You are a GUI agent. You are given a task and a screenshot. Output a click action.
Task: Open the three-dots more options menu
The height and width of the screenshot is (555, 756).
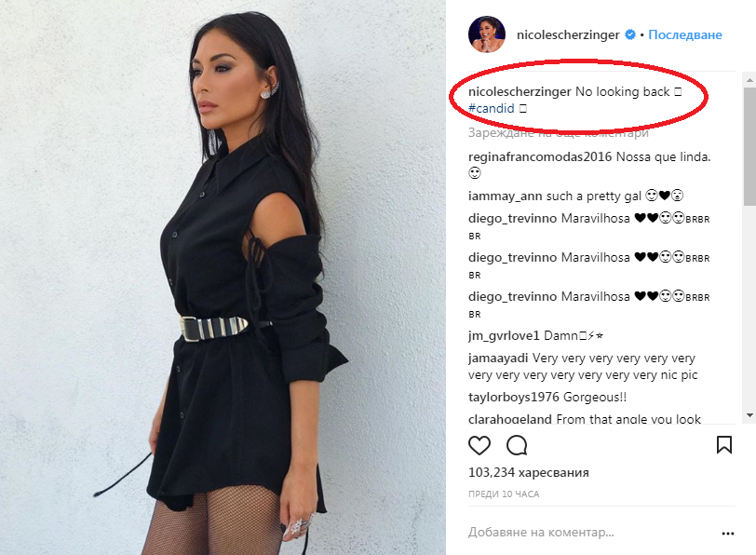(728, 534)
